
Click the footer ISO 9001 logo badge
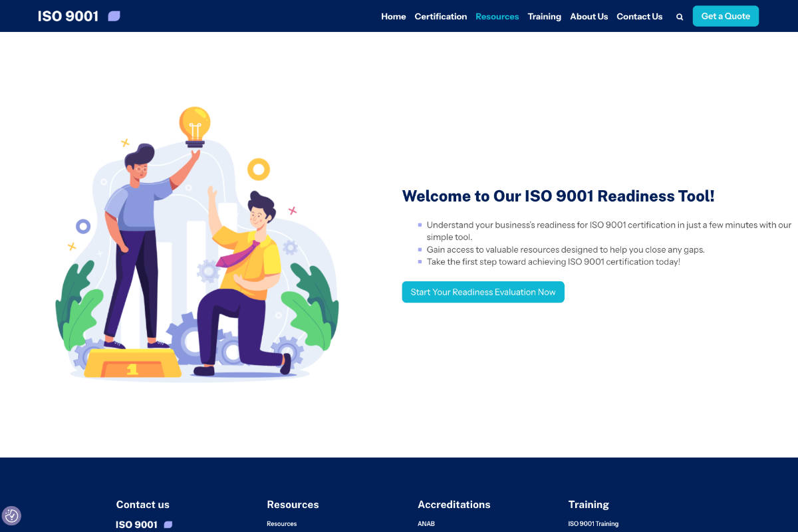[168, 525]
